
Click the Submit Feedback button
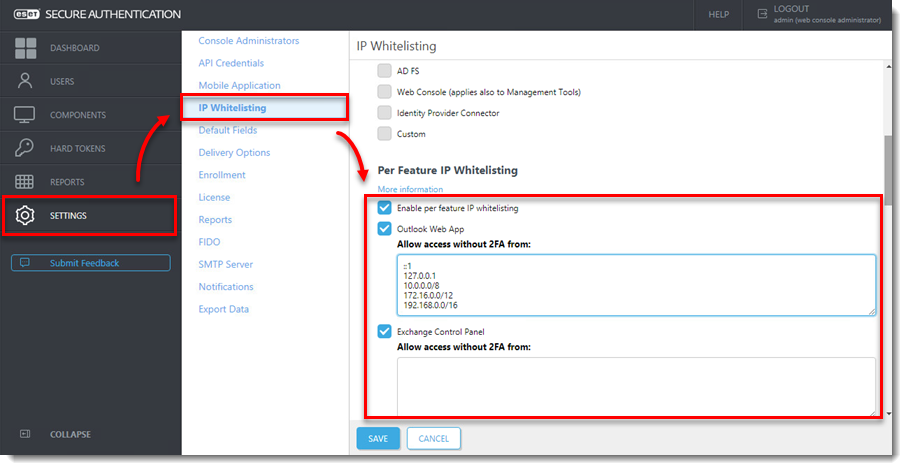(91, 263)
